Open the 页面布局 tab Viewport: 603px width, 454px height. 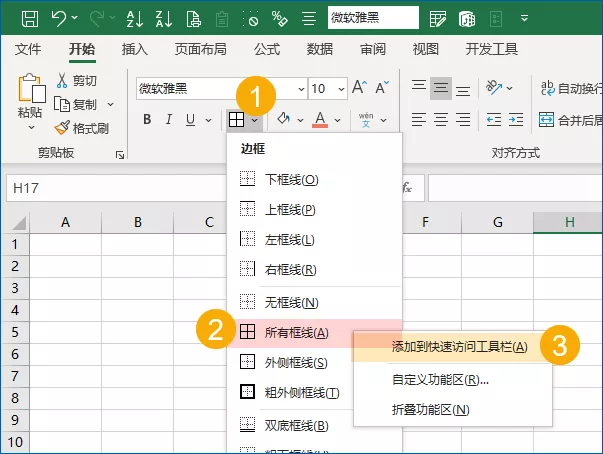201,49
